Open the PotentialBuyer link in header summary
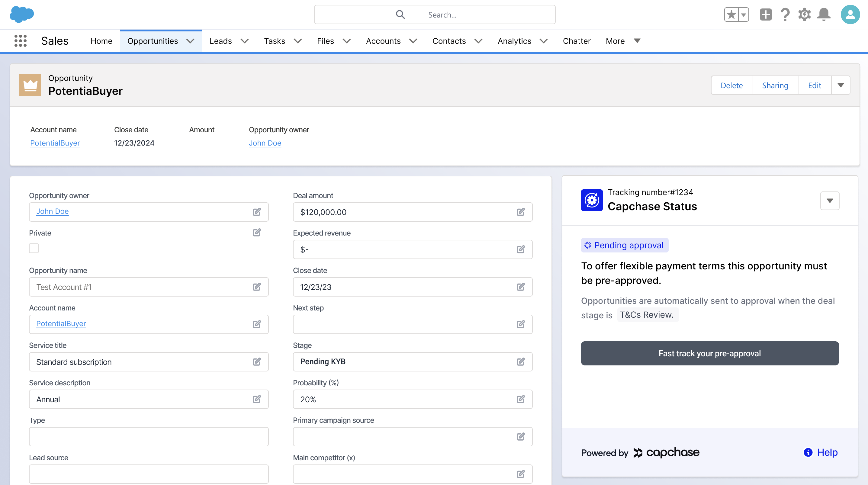This screenshot has width=868, height=485. tap(55, 143)
